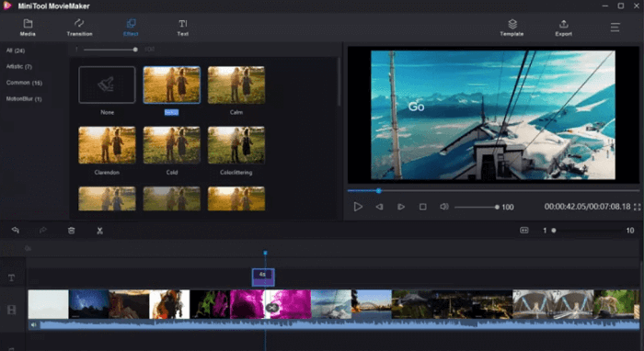Image resolution: width=644 pixels, height=351 pixels.
Task: Select the 4s text clip on timeline
Action: coord(263,277)
